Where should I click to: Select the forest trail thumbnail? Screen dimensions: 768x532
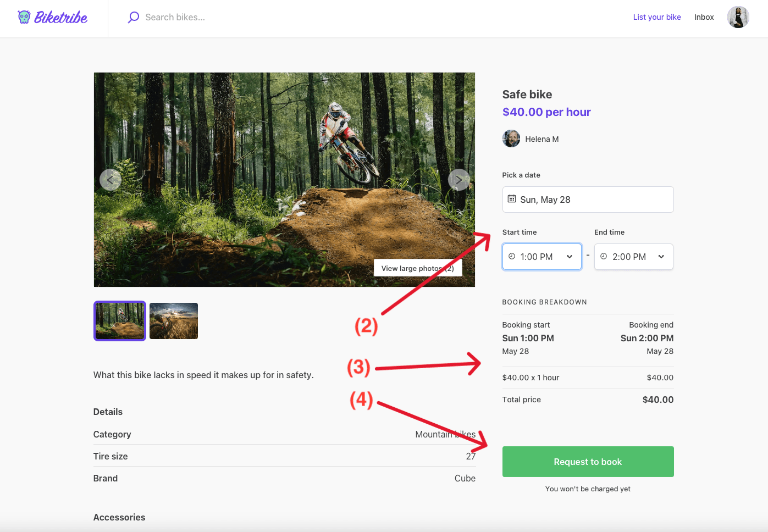[x=120, y=321]
